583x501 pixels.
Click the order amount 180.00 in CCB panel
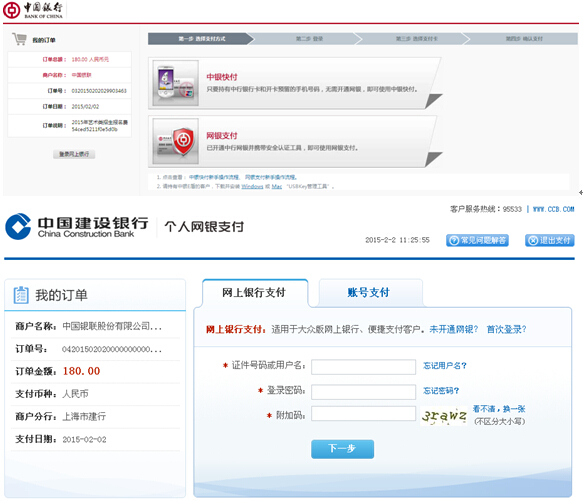[81, 371]
